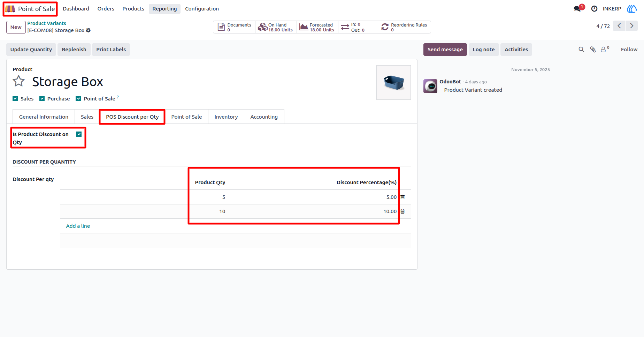Switch to General Information tab
This screenshot has height=337, width=644.
pos(44,117)
